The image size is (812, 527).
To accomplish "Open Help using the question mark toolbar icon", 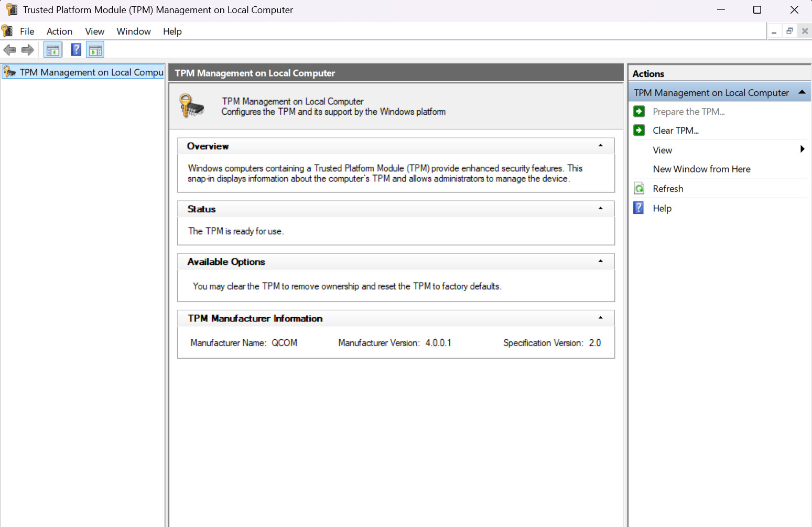I will [x=76, y=49].
